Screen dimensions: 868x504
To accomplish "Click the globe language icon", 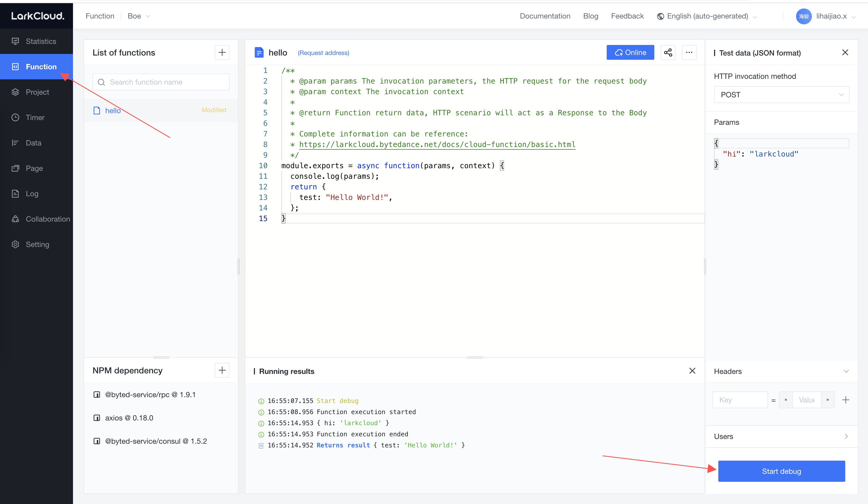I will tap(660, 16).
